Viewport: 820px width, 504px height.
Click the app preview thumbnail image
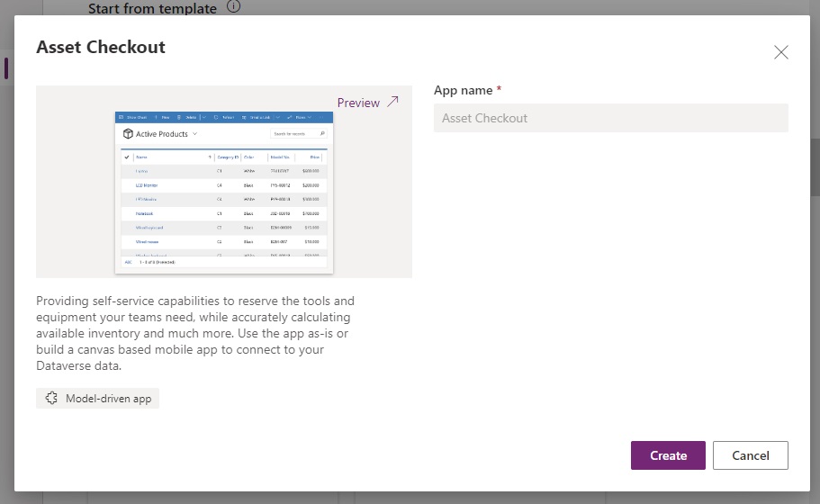click(224, 193)
